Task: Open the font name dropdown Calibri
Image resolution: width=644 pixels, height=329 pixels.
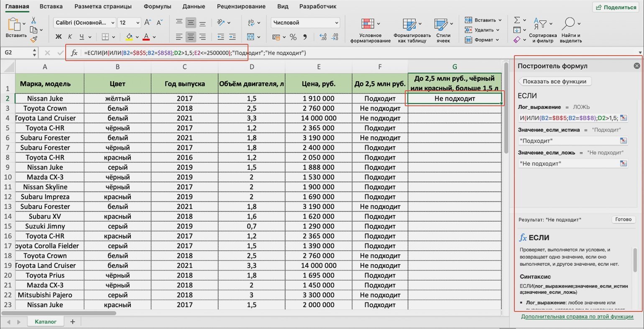Action: (85, 23)
